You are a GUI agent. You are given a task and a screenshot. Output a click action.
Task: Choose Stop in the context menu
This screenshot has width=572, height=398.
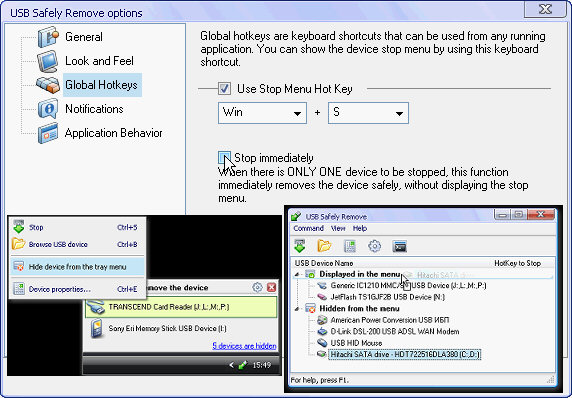77,227
